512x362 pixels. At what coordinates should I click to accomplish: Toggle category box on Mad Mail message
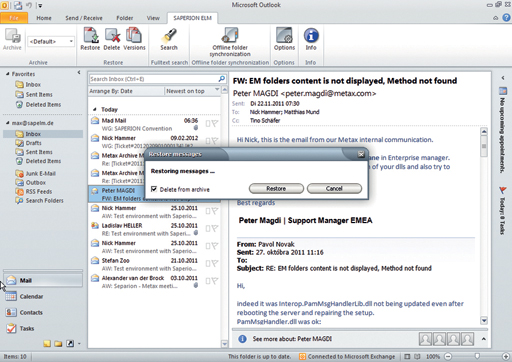tap(207, 124)
